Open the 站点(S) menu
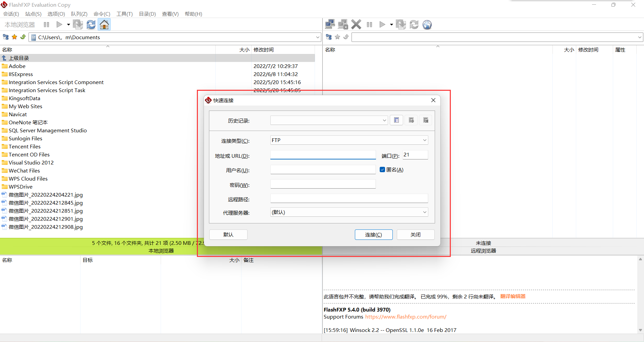Viewport: 644px width, 342px height. (x=33, y=14)
